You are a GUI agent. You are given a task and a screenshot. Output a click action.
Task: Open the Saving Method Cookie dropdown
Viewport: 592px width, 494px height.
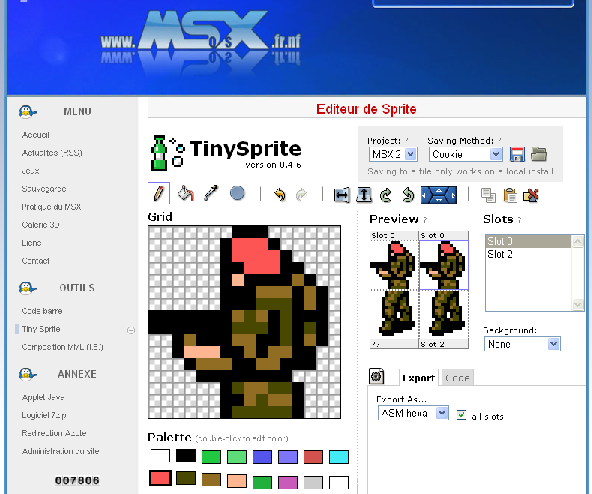(x=466, y=154)
